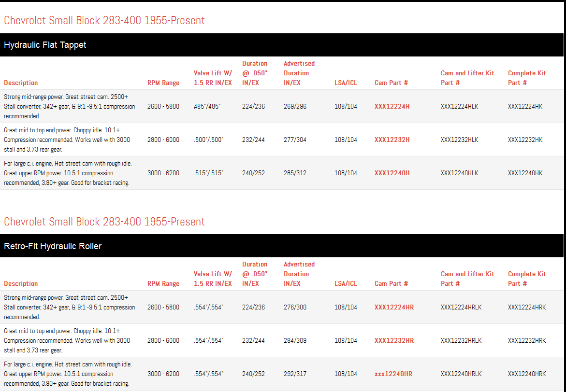This screenshot has height=392, width=566.
Task: Select cam and lifter kit XXX12224HRLK
Action: [x=461, y=307]
